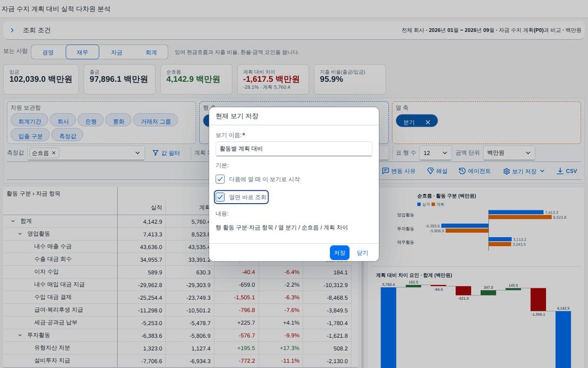Select the 유형자산 처분 row label
Screen dimensions: 588x368
[x=52, y=348]
